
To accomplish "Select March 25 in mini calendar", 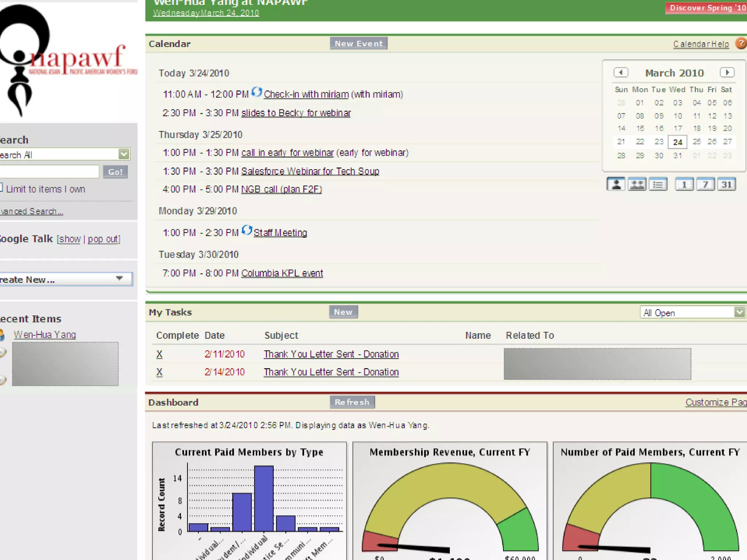I will [x=697, y=141].
